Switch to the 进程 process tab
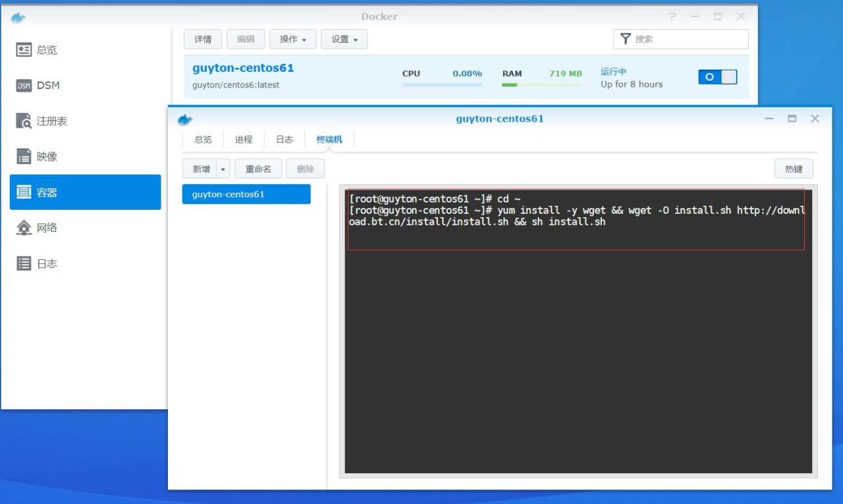 click(244, 139)
